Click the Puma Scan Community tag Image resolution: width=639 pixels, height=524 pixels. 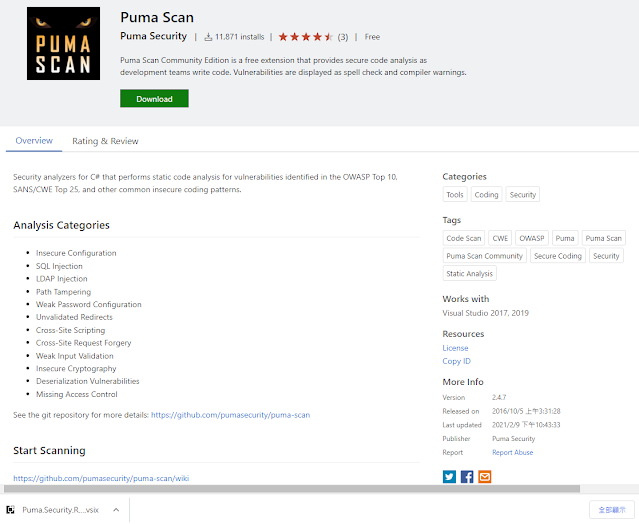(485, 256)
